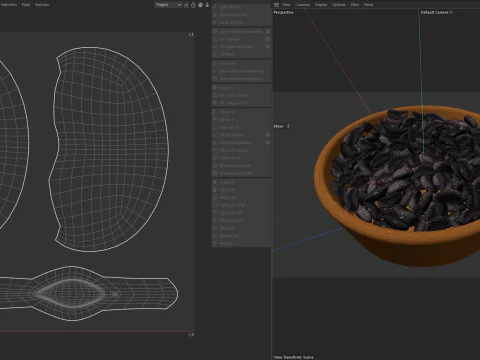Open the Textures menu in UV view
480x360 pixels.
42,5
